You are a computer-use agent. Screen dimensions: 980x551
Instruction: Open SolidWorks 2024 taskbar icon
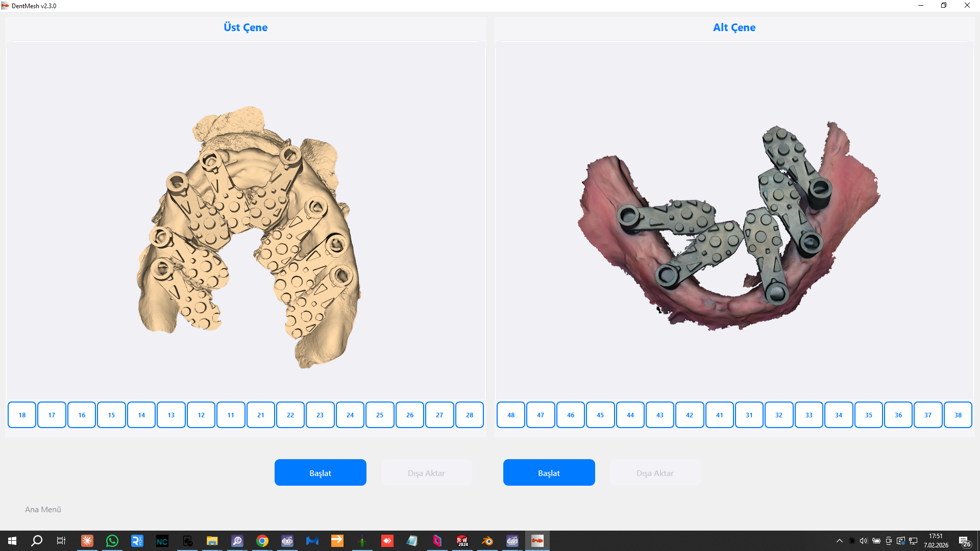[x=462, y=541]
